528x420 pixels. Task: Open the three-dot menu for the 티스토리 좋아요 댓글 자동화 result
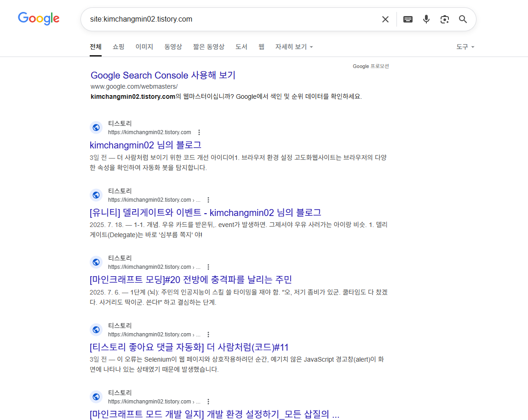(x=208, y=335)
